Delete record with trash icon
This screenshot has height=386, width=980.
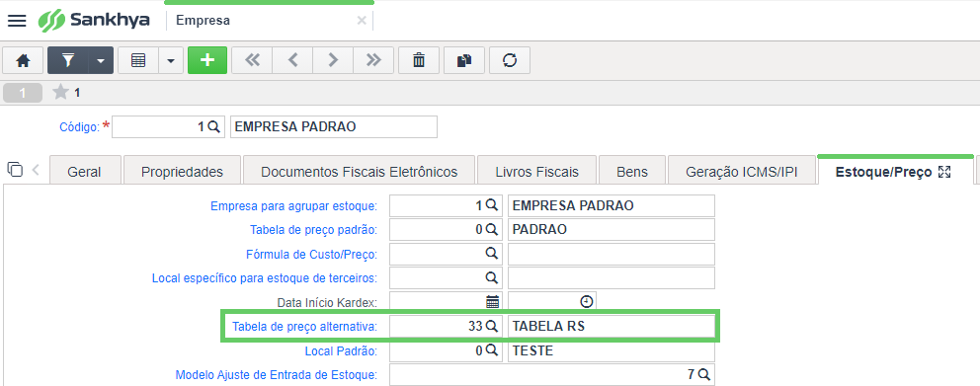click(419, 60)
